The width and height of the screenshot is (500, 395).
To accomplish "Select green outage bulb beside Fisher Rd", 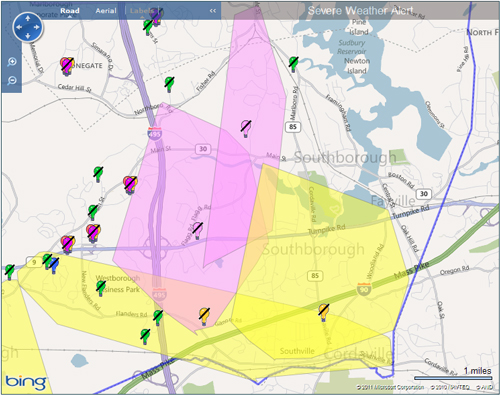I will [169, 84].
